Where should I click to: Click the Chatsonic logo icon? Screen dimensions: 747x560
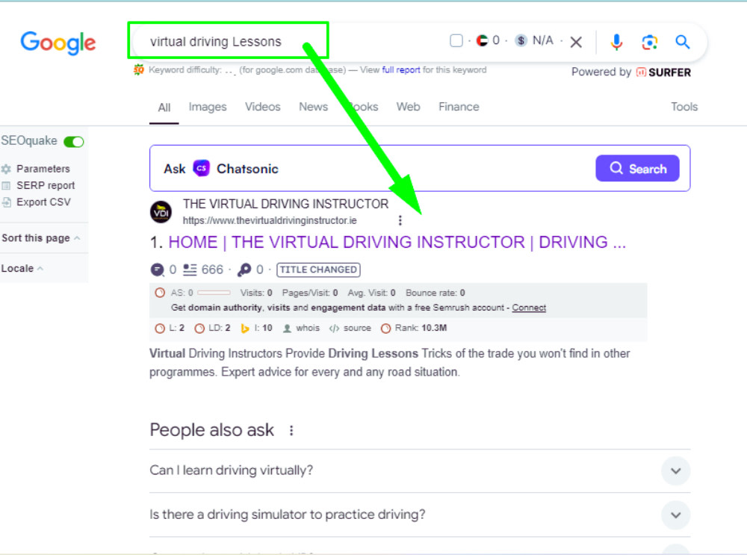pos(201,169)
